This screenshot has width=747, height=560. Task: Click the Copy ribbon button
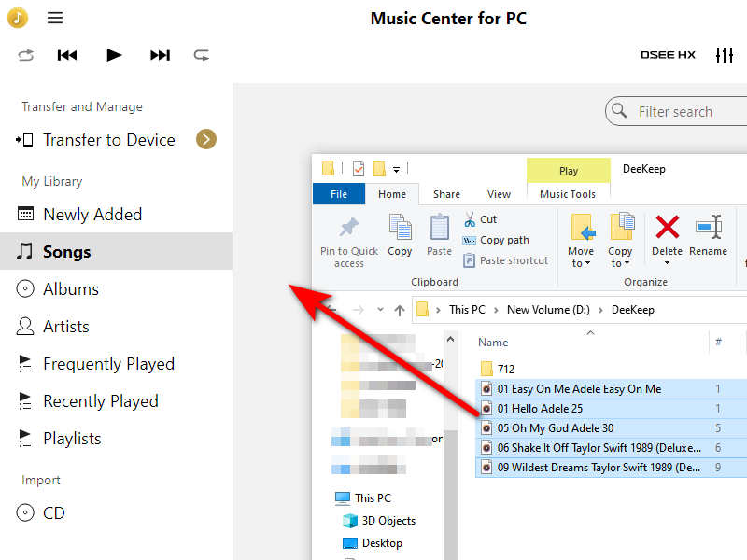click(x=400, y=235)
